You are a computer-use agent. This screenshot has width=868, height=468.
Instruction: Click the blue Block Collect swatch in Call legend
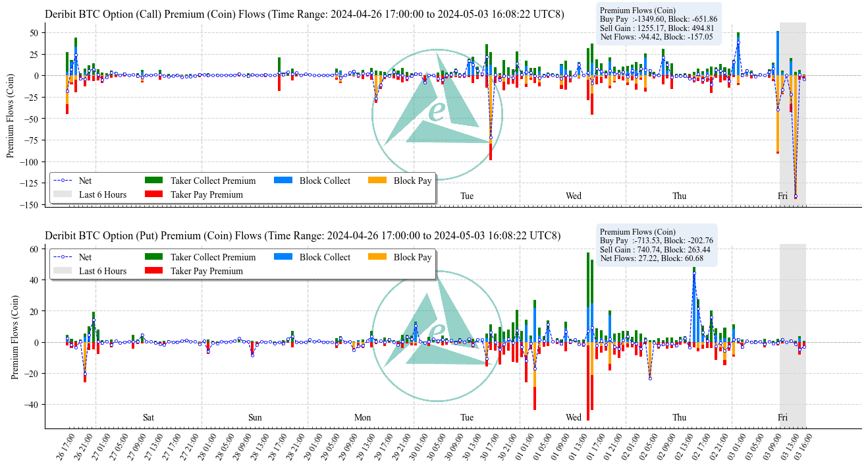pyautogui.click(x=283, y=181)
